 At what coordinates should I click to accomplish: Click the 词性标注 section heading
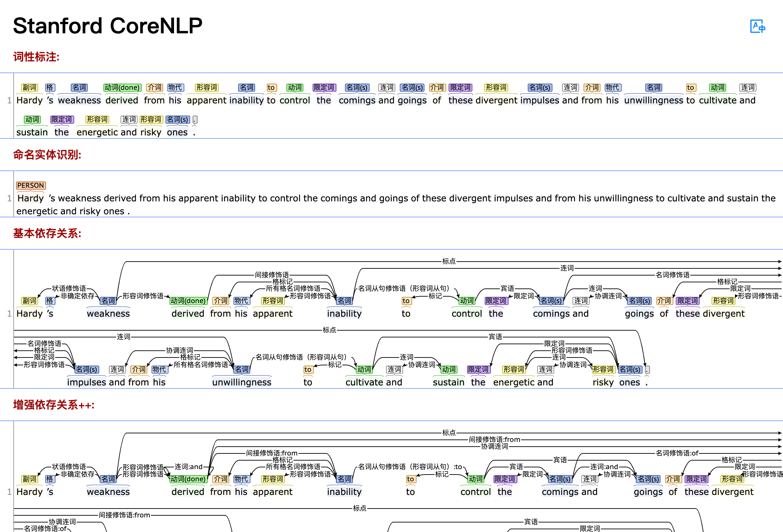pos(36,57)
